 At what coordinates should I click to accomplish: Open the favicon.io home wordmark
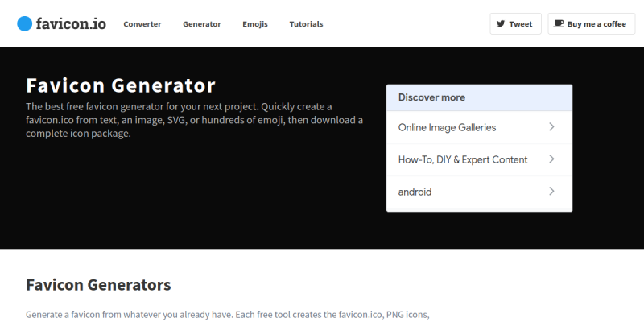[71, 24]
